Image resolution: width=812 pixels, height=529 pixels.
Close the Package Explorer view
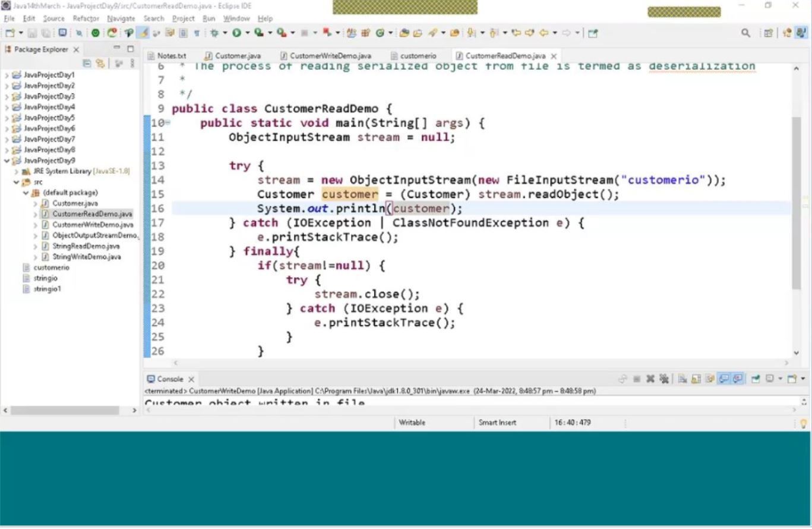click(x=76, y=49)
